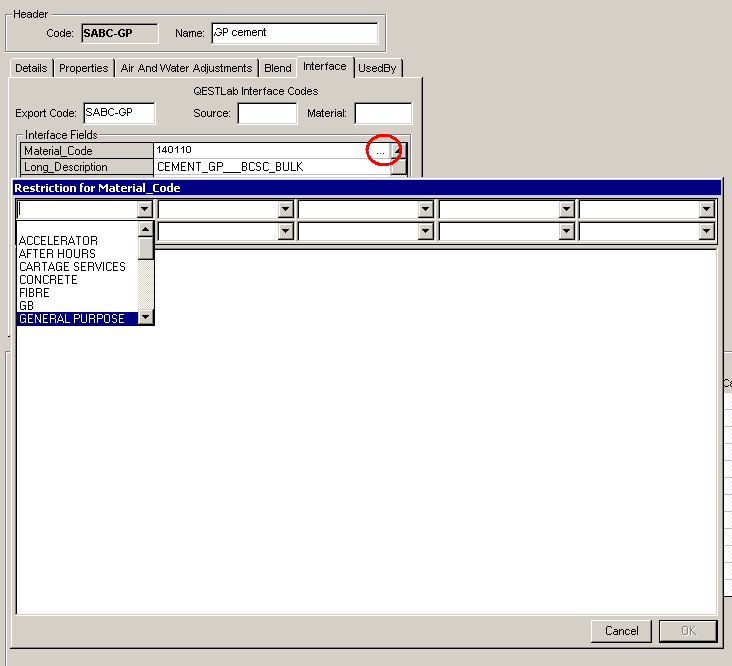
Task: Open the UsedBy tab
Action: 378,68
